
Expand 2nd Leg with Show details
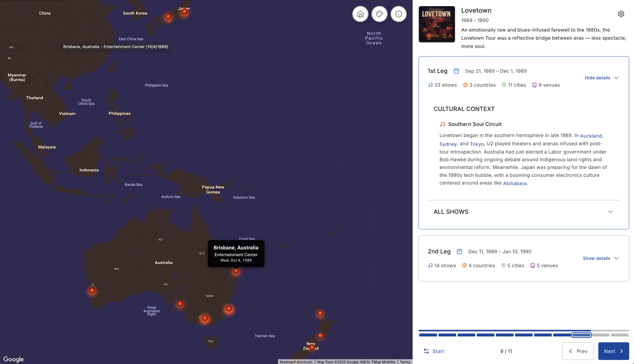point(596,258)
